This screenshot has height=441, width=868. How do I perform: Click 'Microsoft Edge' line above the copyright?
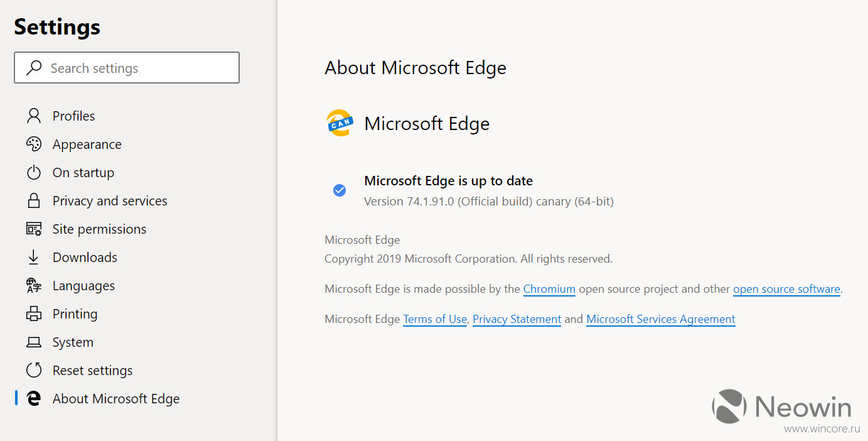point(362,240)
